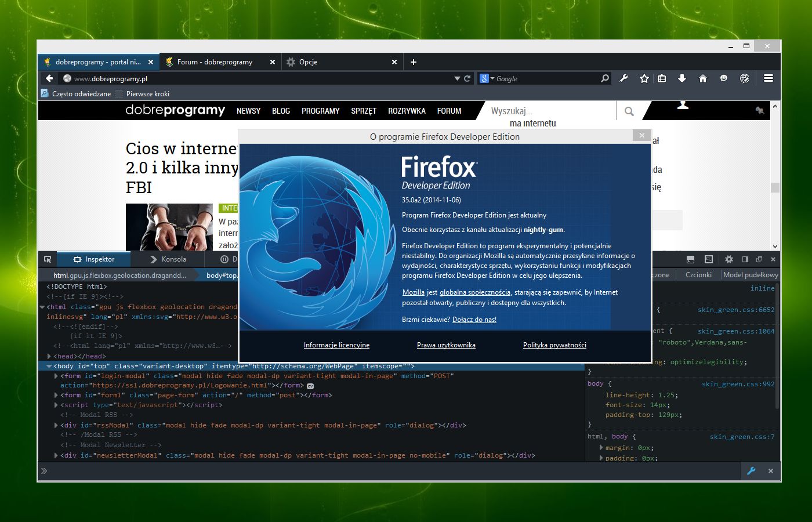Select the html breadcrumb in inspector
This screenshot has width=812, height=522.
[118, 275]
